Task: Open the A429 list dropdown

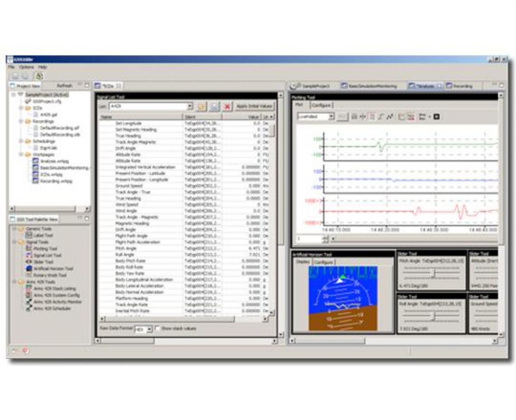Action: 190,105
